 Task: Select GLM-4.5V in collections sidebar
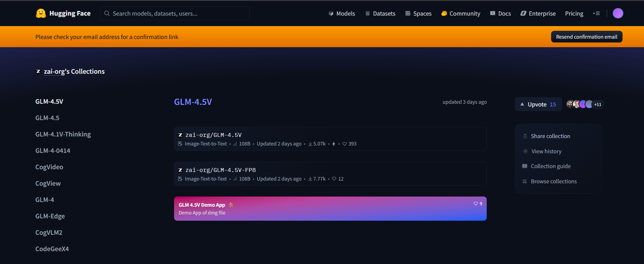[x=49, y=101]
